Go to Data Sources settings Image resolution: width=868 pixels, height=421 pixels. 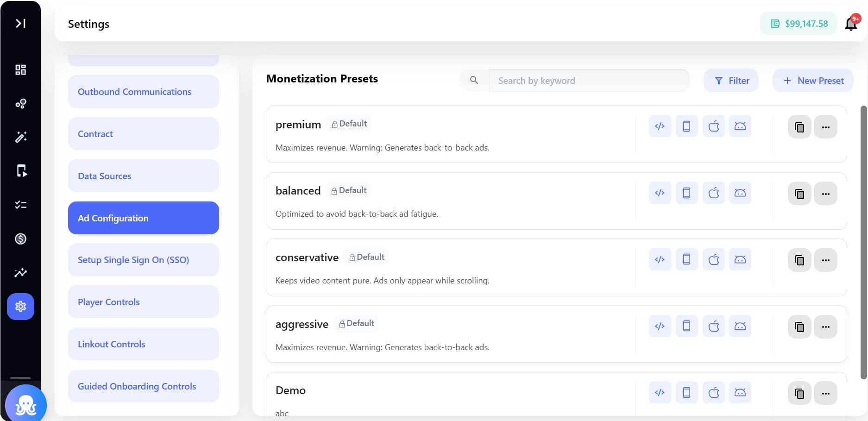pyautogui.click(x=144, y=176)
